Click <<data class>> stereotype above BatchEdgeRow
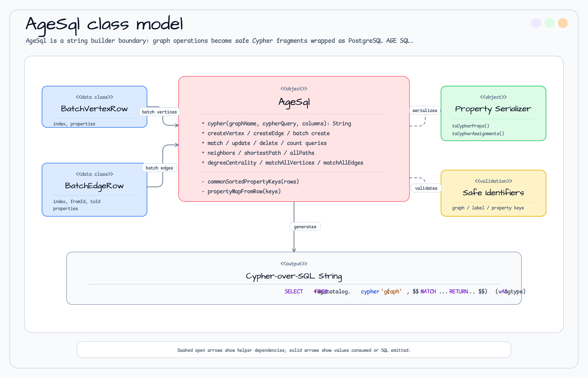 tap(94, 174)
